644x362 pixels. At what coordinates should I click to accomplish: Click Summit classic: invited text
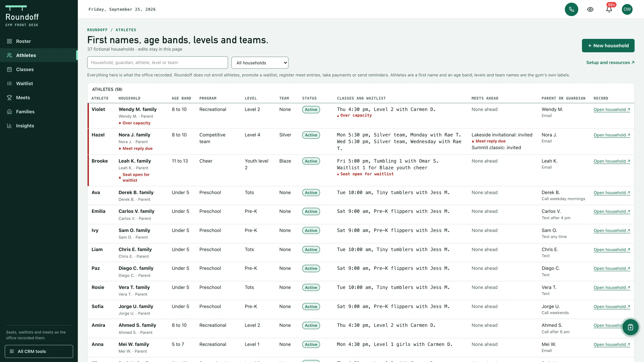pos(496,148)
